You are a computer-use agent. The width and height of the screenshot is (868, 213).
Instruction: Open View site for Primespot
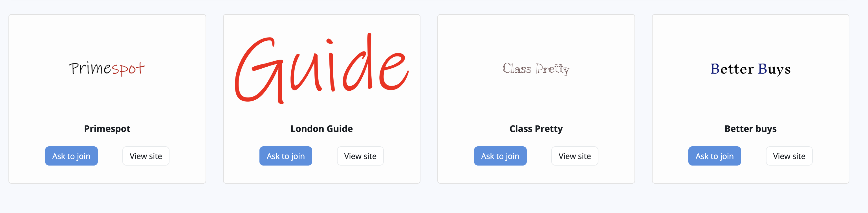pyautogui.click(x=146, y=156)
